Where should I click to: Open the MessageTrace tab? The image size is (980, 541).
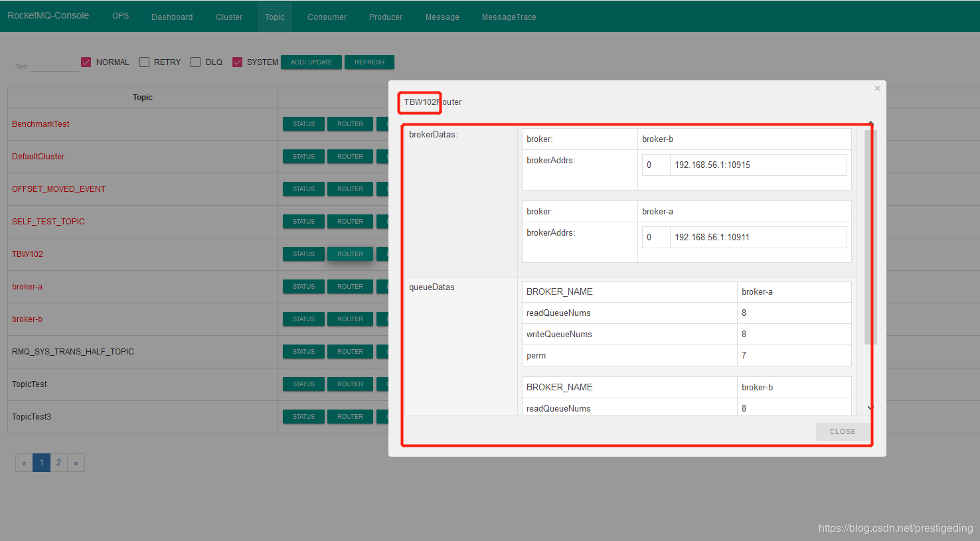pos(509,17)
